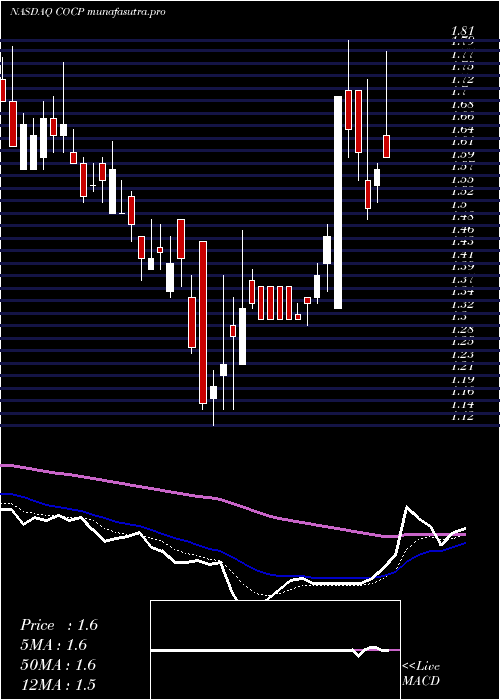Click the '<<Live MACD' label
The width and height of the screenshot is (500, 700).
(x=421, y=674)
